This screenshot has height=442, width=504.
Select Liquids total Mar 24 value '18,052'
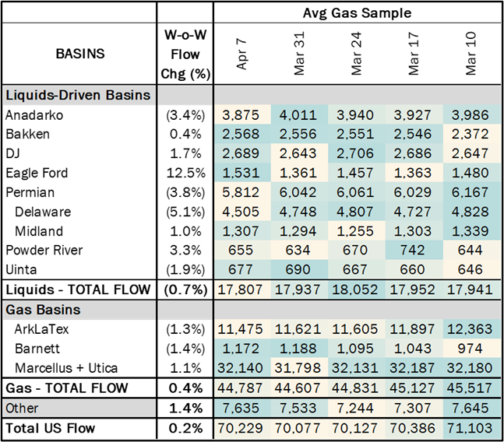click(355, 289)
